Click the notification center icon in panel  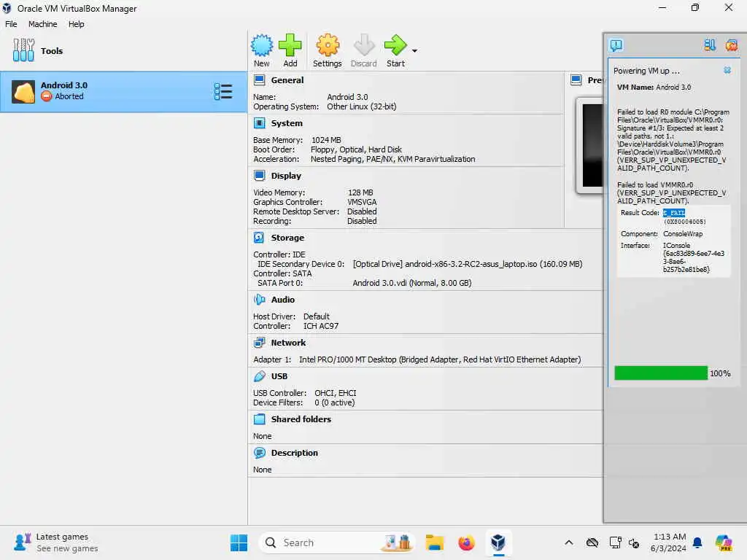(616, 45)
